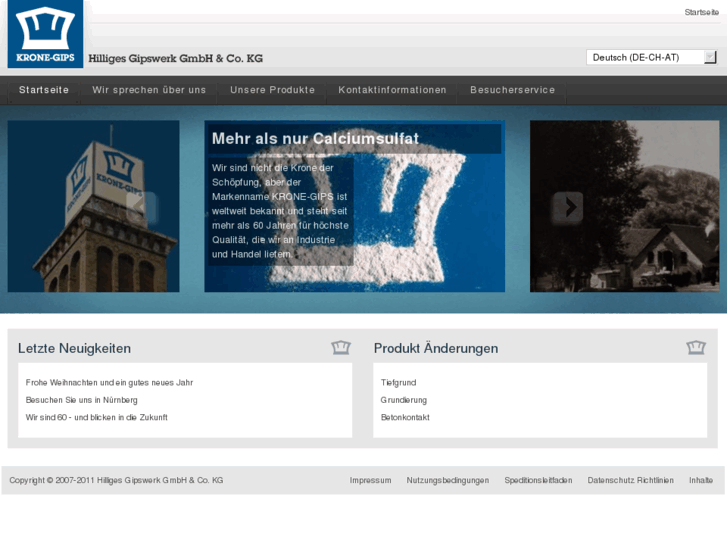Viewport: 727px width, 545px height.
Task: Open the Betonkontakt product link
Action: (x=405, y=417)
